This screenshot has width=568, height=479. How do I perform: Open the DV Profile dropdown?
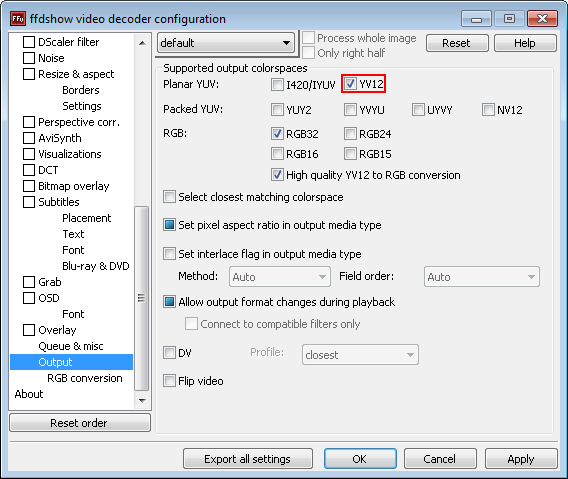360,355
